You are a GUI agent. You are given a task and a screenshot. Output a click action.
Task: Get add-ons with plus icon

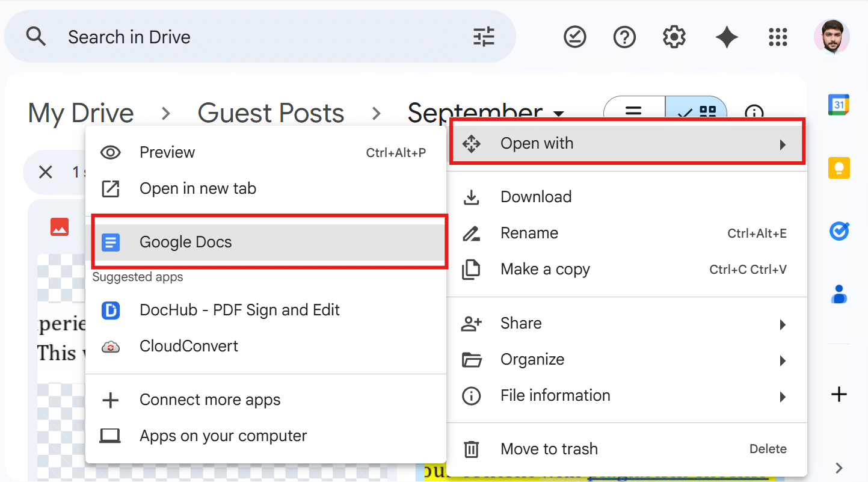tap(839, 395)
